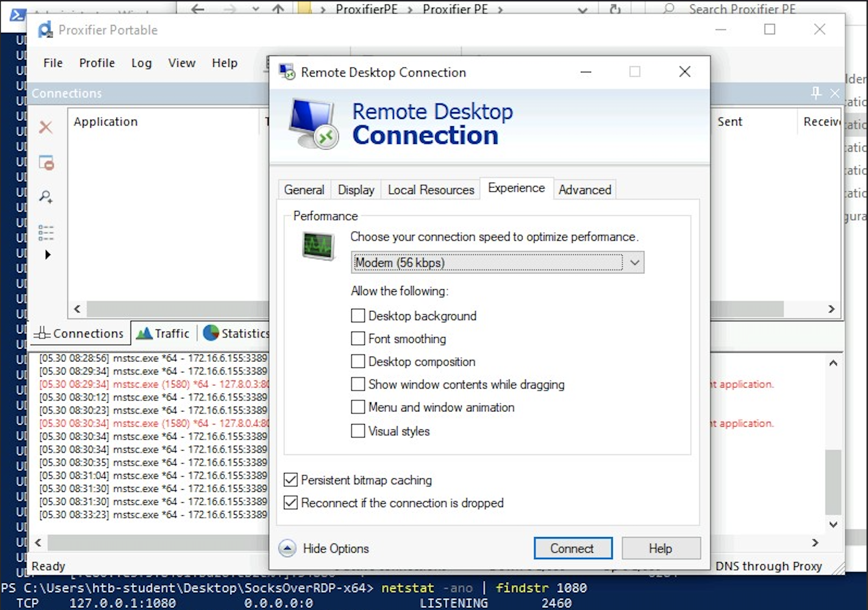868x610 pixels.
Task: Click the pin icon on Connections panel
Action: 816,93
